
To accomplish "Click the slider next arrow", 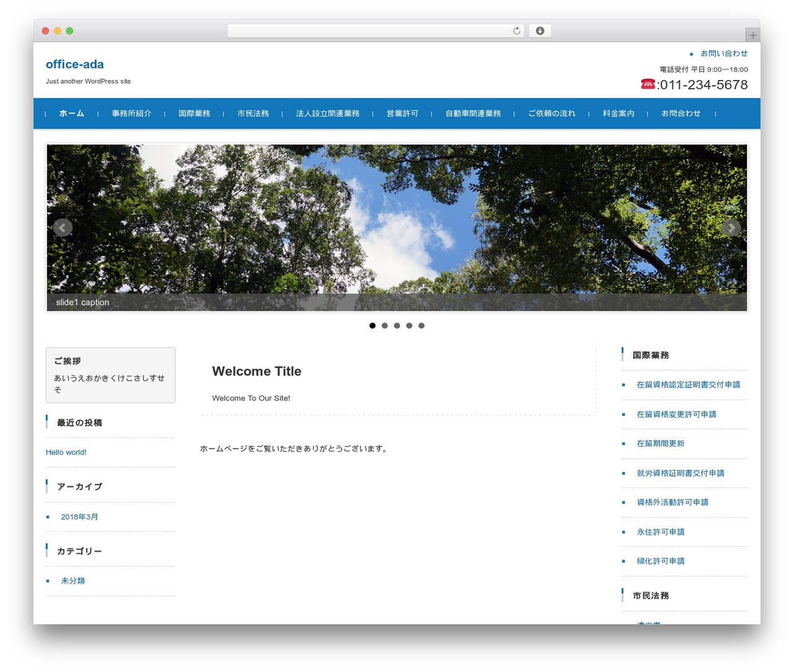I will [731, 228].
